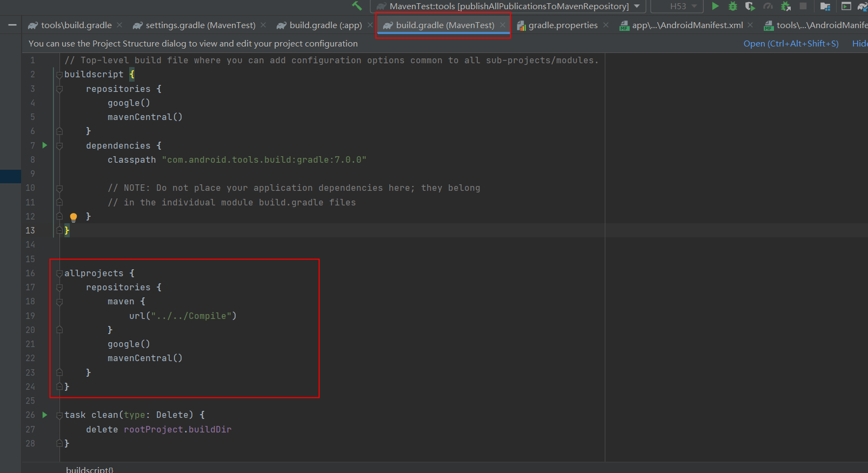Click the Hide link in the notification bar
Image resolution: width=868 pixels, height=473 pixels.
pos(860,43)
